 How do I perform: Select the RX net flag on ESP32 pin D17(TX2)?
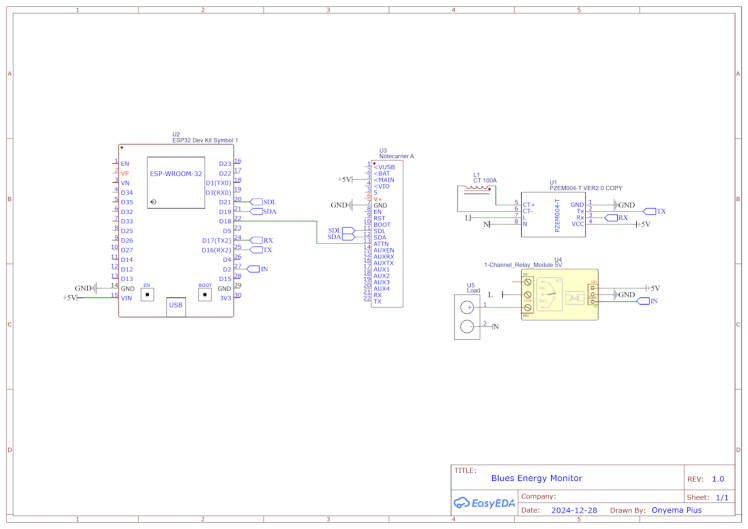pos(261,240)
